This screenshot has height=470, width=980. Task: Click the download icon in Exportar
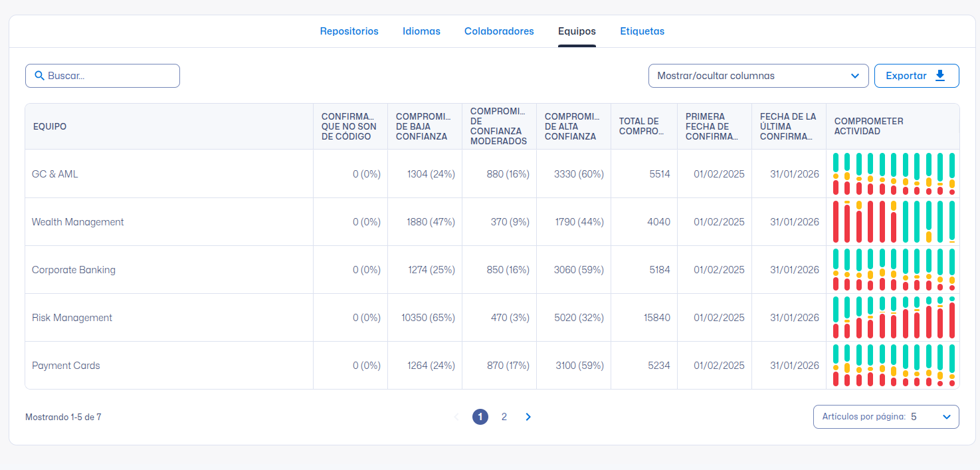click(940, 76)
